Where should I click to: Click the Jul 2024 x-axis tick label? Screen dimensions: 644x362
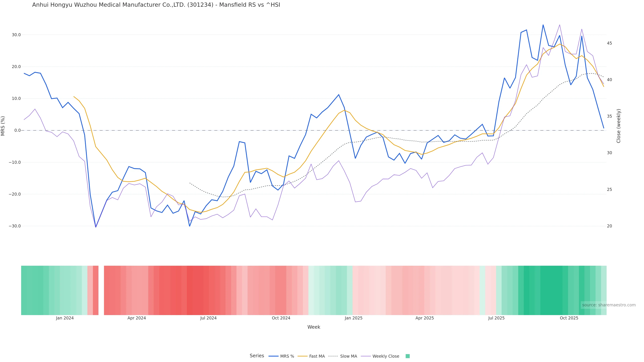point(208,318)
